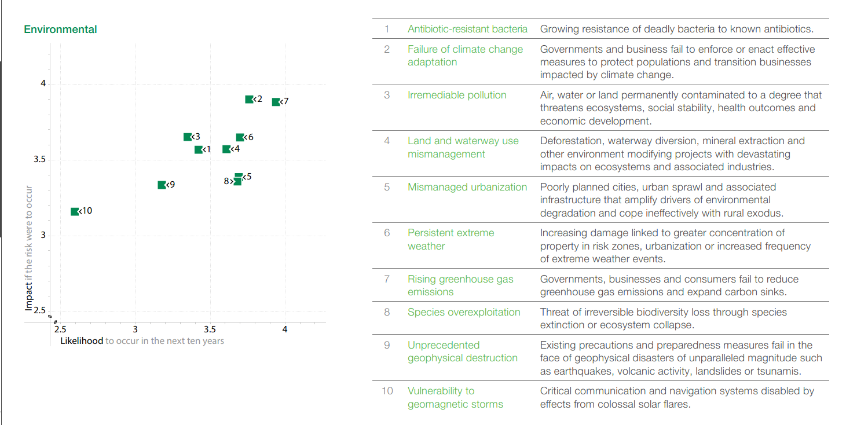This screenshot has height=425, width=868.
Task: Select Antibiotic-resistant bacteria risk name
Action: [467, 29]
